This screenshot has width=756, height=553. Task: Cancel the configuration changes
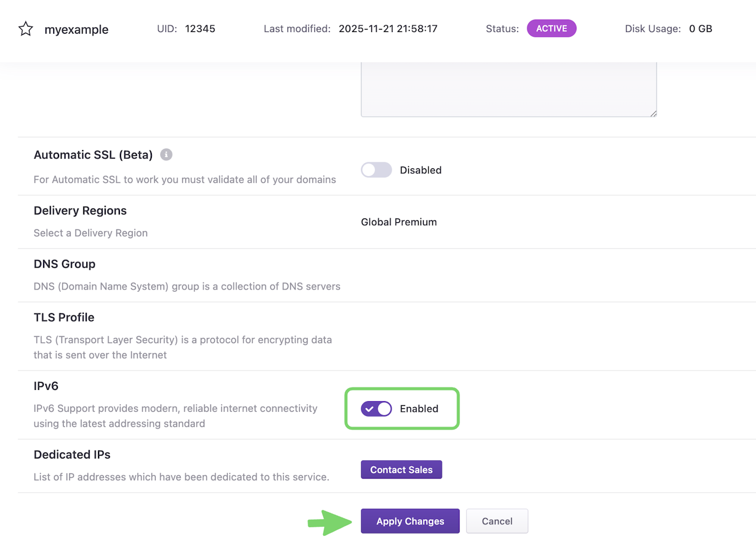[497, 521]
